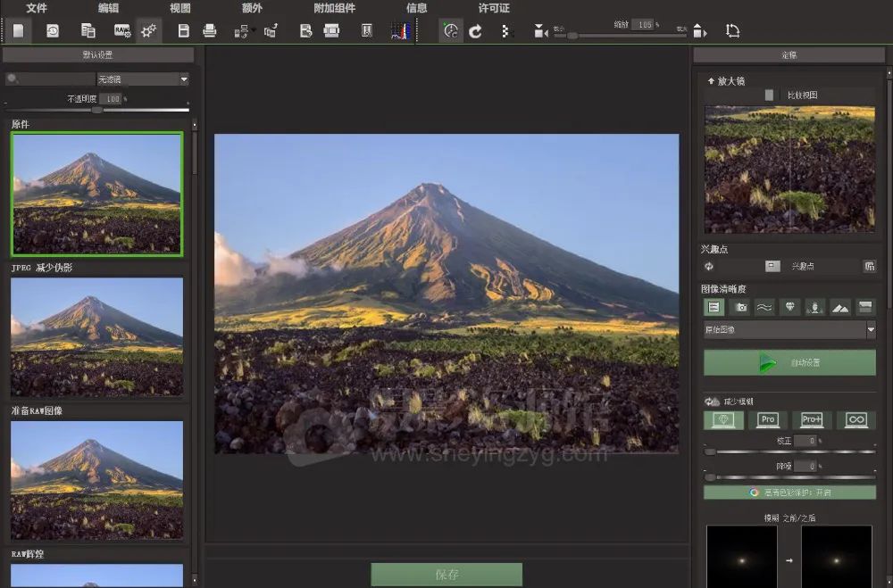This screenshot has width=893, height=588.
Task: Toggle 高清色彩保护 color protection on/off
Action: (x=789, y=493)
